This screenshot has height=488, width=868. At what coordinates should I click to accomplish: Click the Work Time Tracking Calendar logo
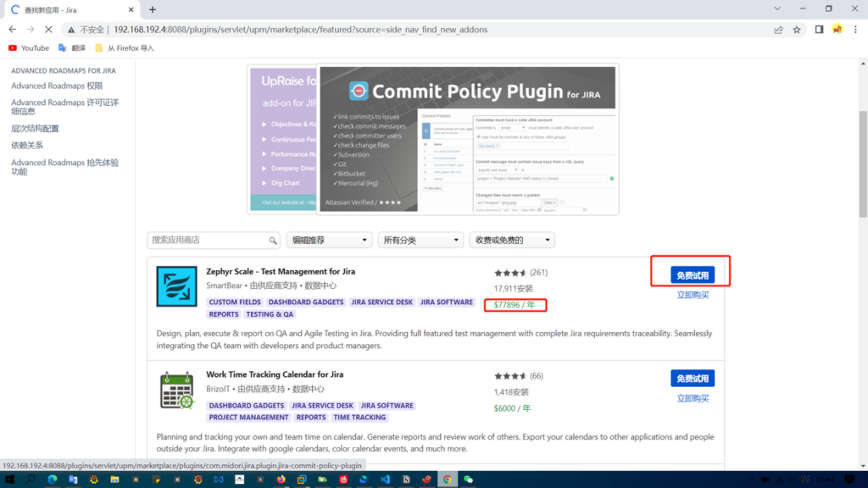[176, 391]
